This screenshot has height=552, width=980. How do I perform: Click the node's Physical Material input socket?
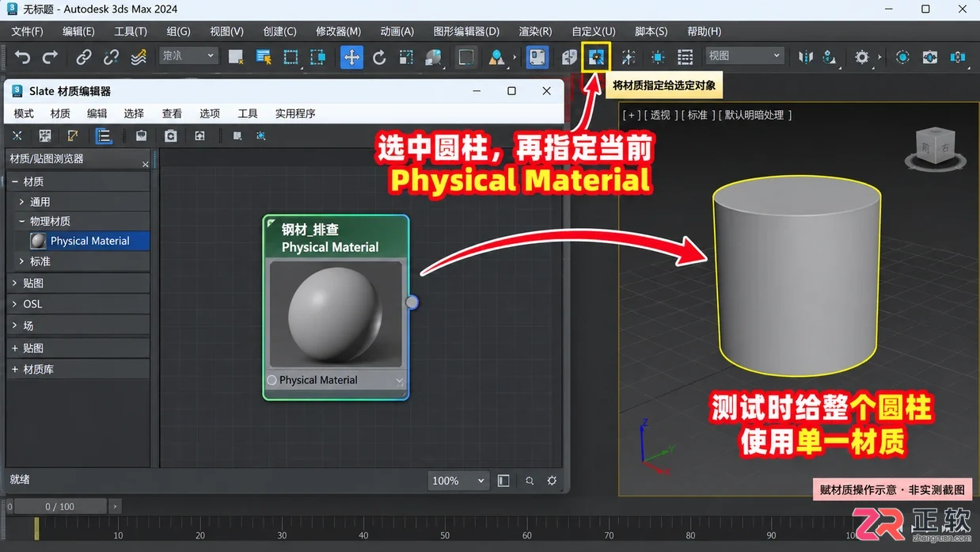[x=272, y=380]
